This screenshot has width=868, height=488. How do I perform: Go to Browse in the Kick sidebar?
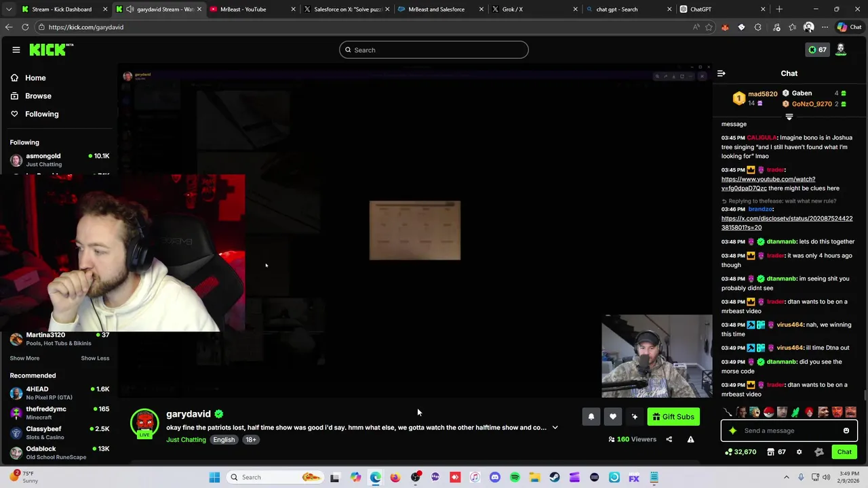tap(31, 96)
